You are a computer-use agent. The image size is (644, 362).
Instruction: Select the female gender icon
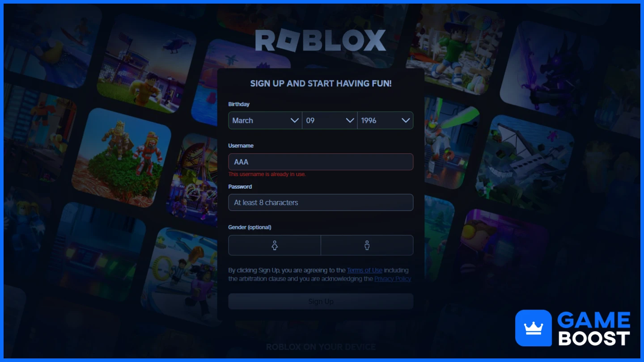coord(275,245)
